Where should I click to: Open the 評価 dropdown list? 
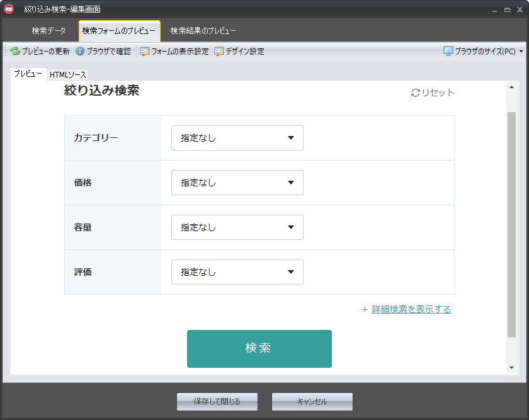tap(237, 272)
